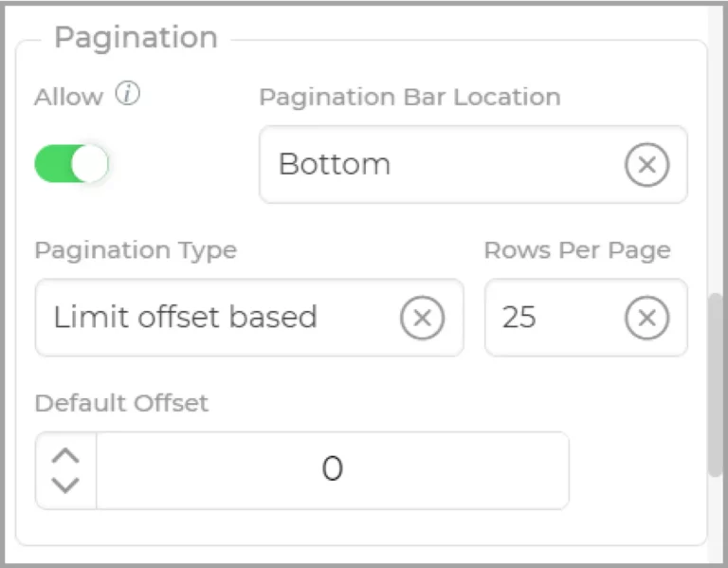The image size is (728, 568).
Task: Select the Bottom text in location field
Action: tap(335, 164)
